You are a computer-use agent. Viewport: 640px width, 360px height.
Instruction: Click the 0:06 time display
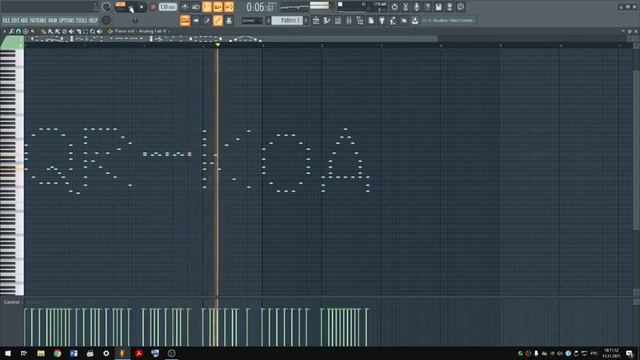(261, 7)
